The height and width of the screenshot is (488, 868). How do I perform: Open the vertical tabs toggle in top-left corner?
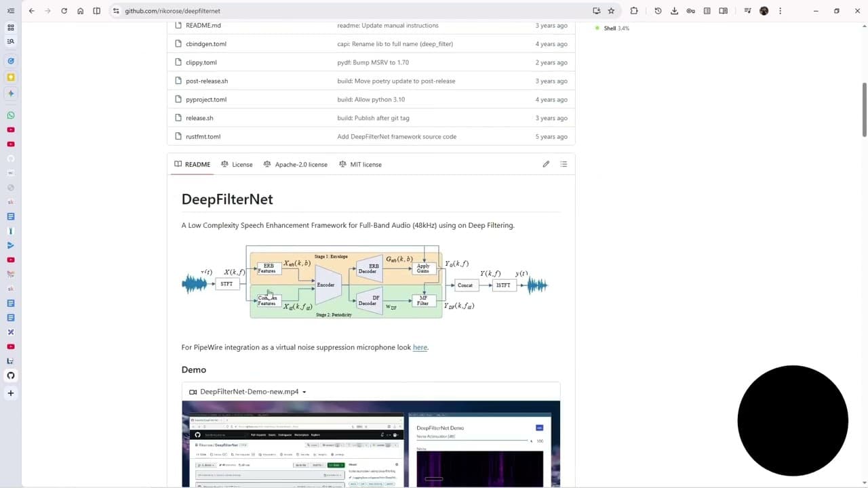[11, 11]
